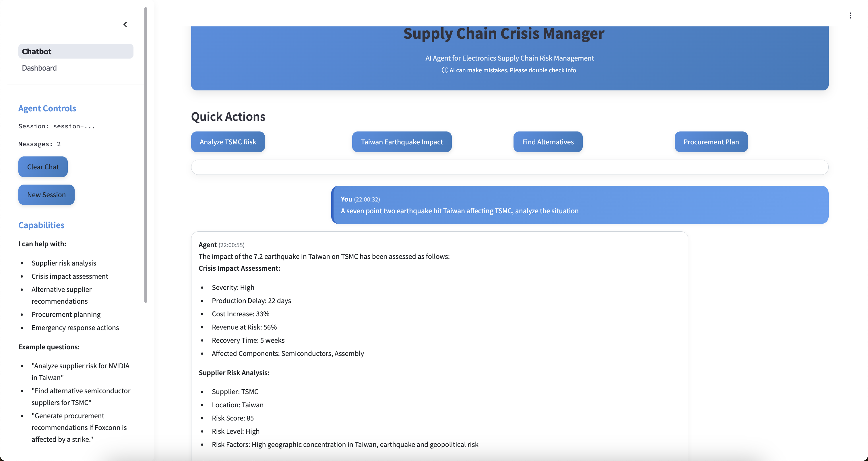Click the Foxconn strike example question
Screen dimensions: 868x461
79,427
